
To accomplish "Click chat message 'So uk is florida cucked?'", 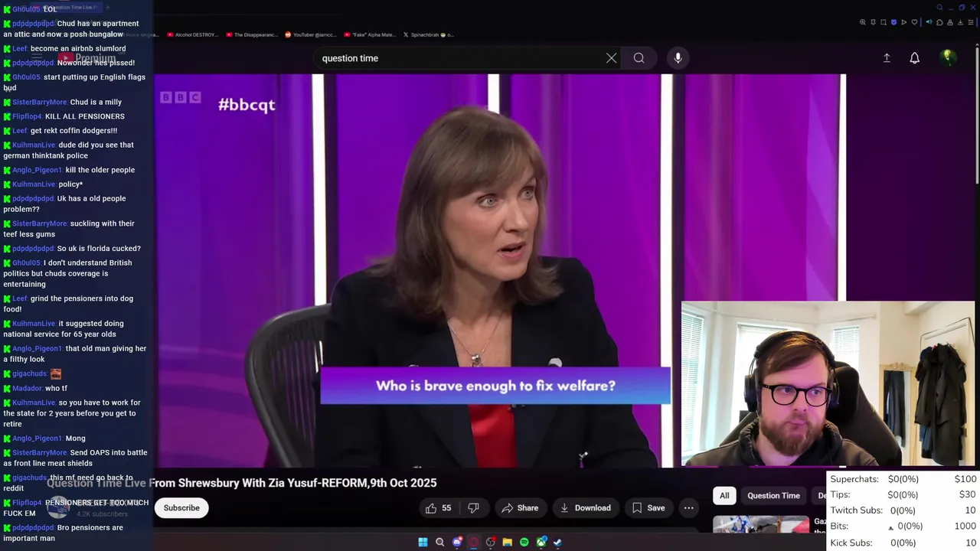I will [x=99, y=249].
